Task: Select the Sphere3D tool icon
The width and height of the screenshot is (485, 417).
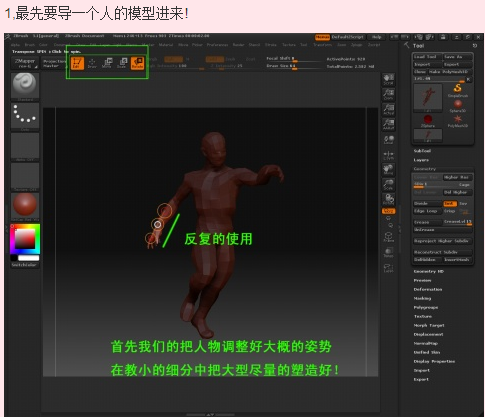Action: (458, 106)
